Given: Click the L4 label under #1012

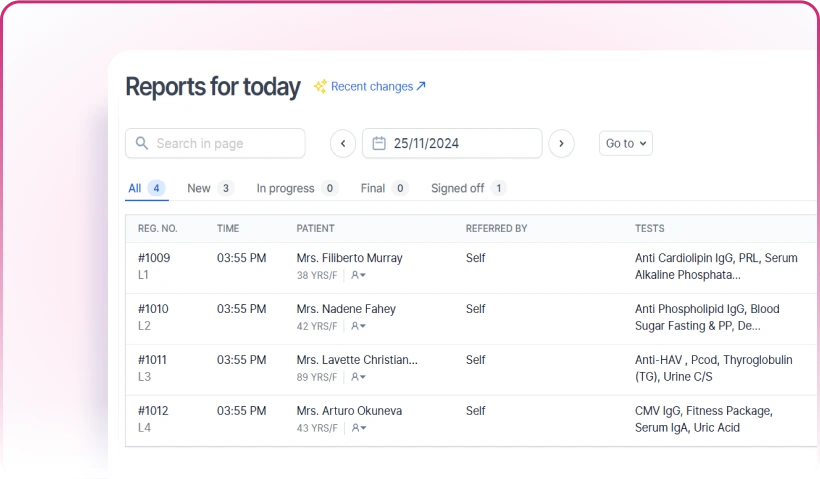Looking at the screenshot, I should tap(144, 428).
